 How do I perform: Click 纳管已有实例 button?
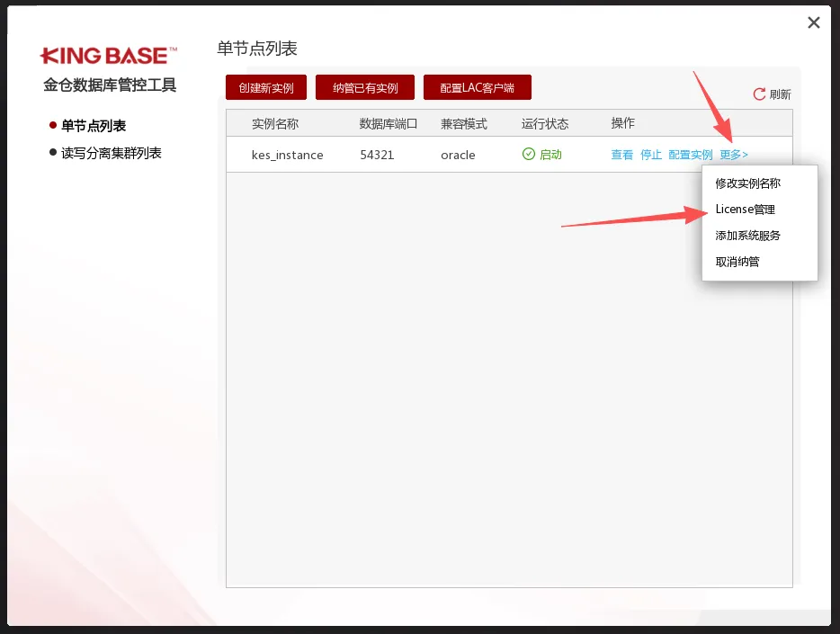[x=365, y=87]
